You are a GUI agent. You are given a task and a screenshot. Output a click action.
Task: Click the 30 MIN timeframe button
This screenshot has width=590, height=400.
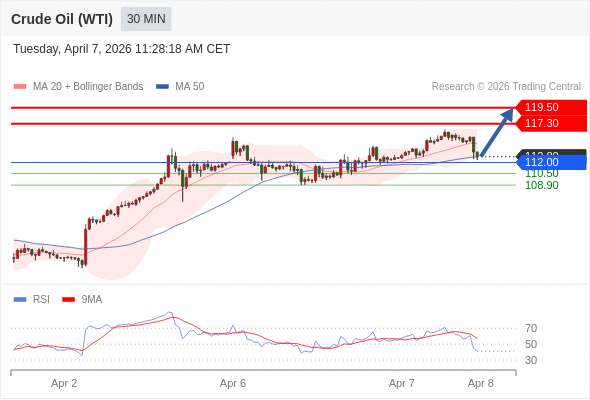pyautogui.click(x=146, y=19)
